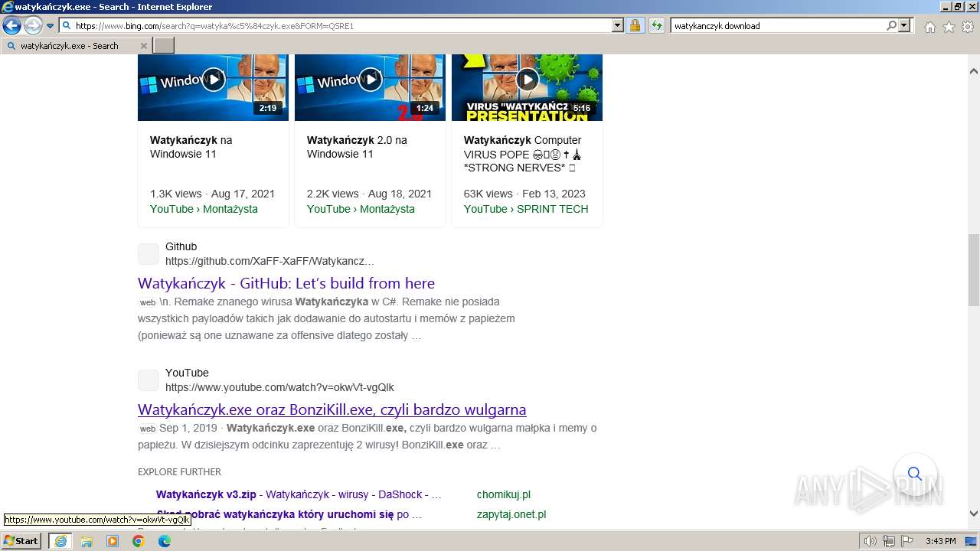
Task: Open 'Watykańczyk.exe oraz BonziKill.exe' result link
Action: (x=332, y=409)
